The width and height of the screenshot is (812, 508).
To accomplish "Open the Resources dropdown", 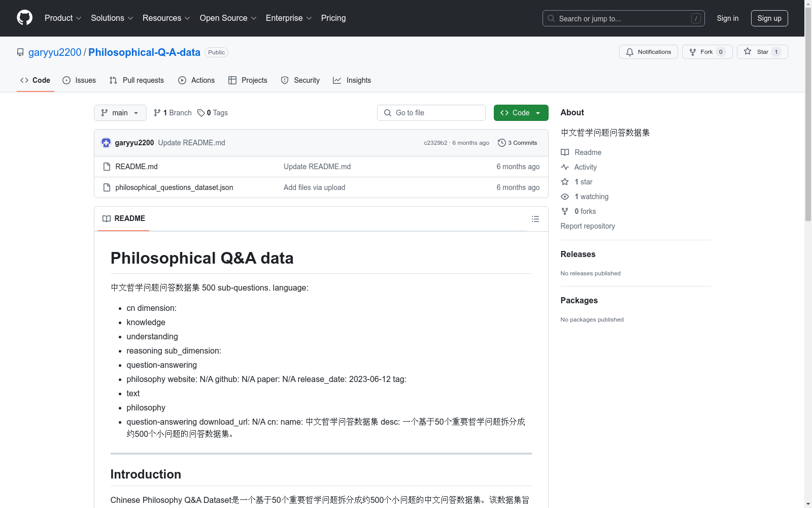I will (x=166, y=18).
